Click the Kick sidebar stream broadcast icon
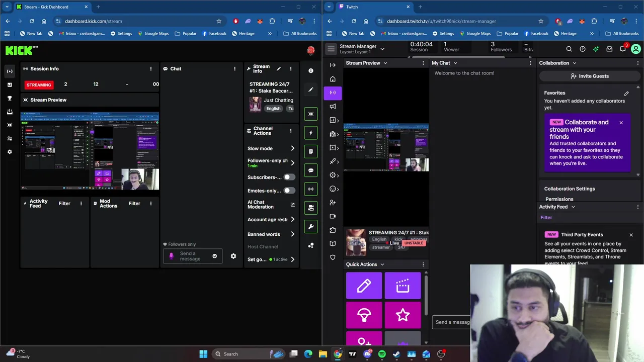This screenshot has width=644, height=362. (10, 71)
